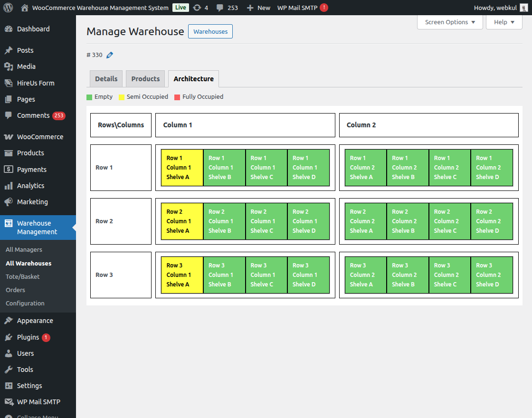The width and height of the screenshot is (532, 418).
Task: Click the Rows\Columns header cell
Action: [121, 125]
